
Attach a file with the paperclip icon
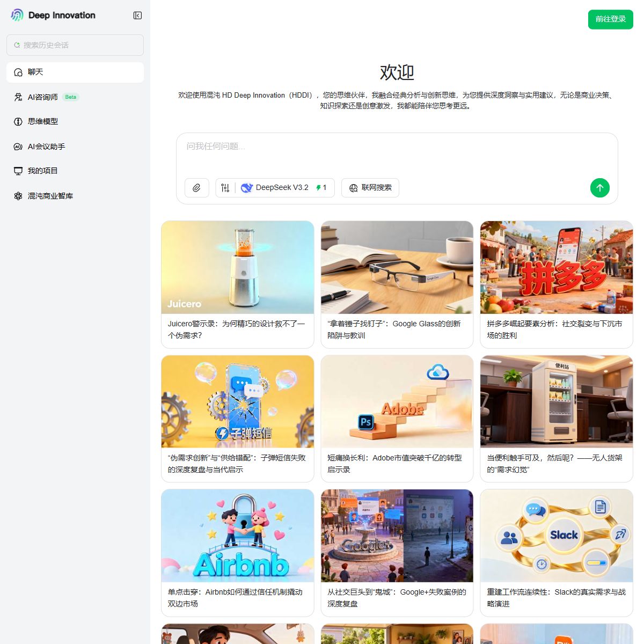click(x=197, y=188)
